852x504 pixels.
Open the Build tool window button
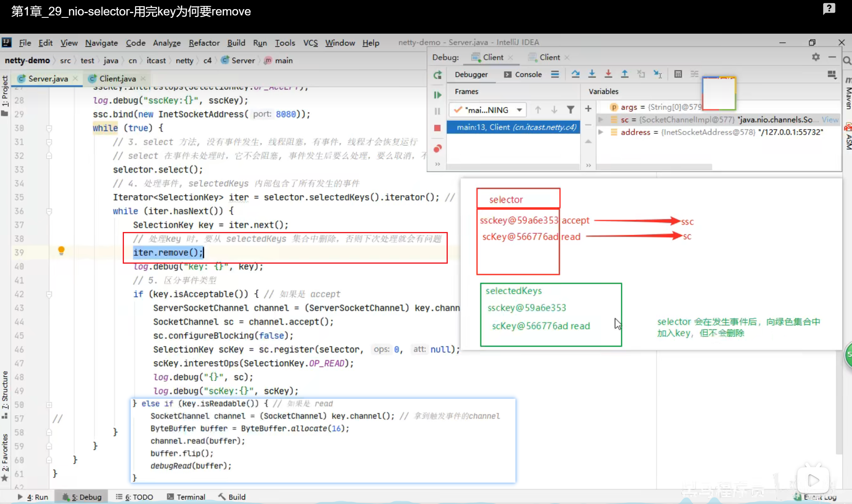[232, 497]
